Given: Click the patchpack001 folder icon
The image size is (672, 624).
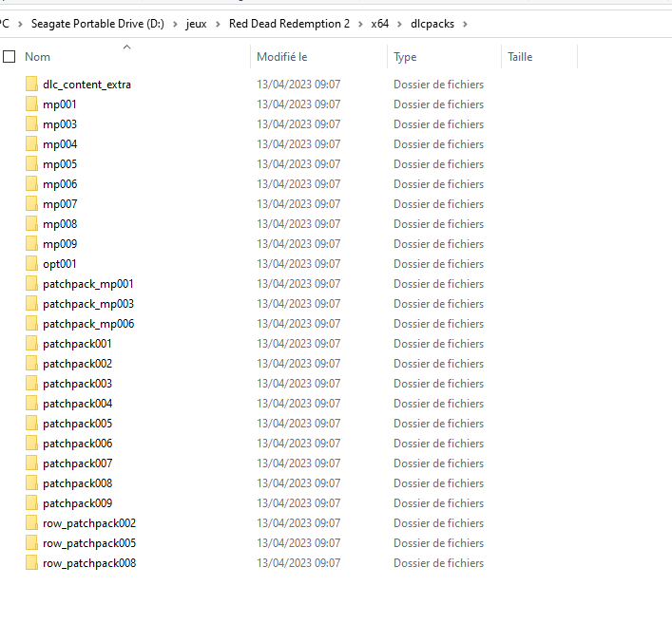Looking at the screenshot, I should click(31, 344).
